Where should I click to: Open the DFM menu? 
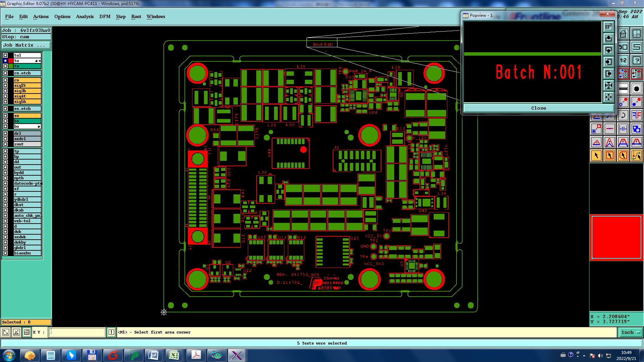click(105, 16)
